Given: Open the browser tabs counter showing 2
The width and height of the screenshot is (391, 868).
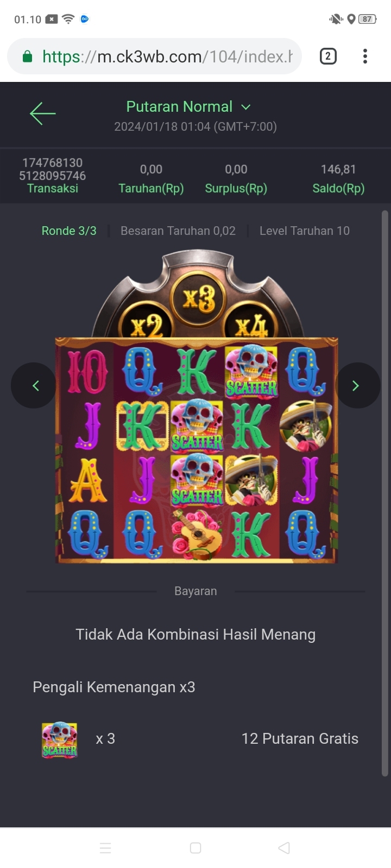Looking at the screenshot, I should pyautogui.click(x=328, y=56).
